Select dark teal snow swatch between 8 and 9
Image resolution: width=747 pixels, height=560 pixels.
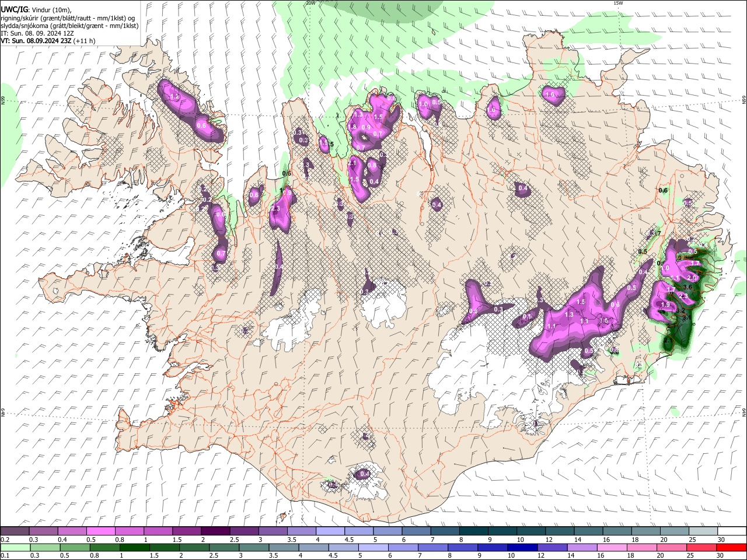pos(473,531)
